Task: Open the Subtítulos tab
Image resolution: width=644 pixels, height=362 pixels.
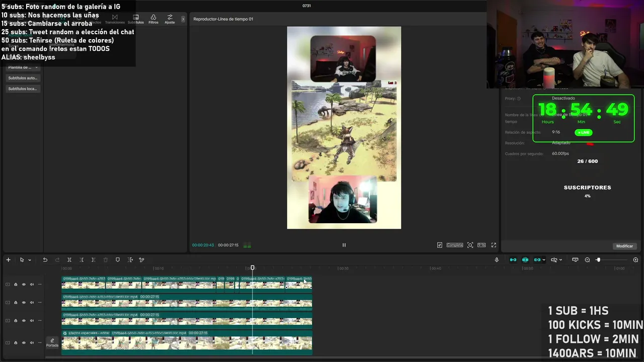Action: (136, 19)
